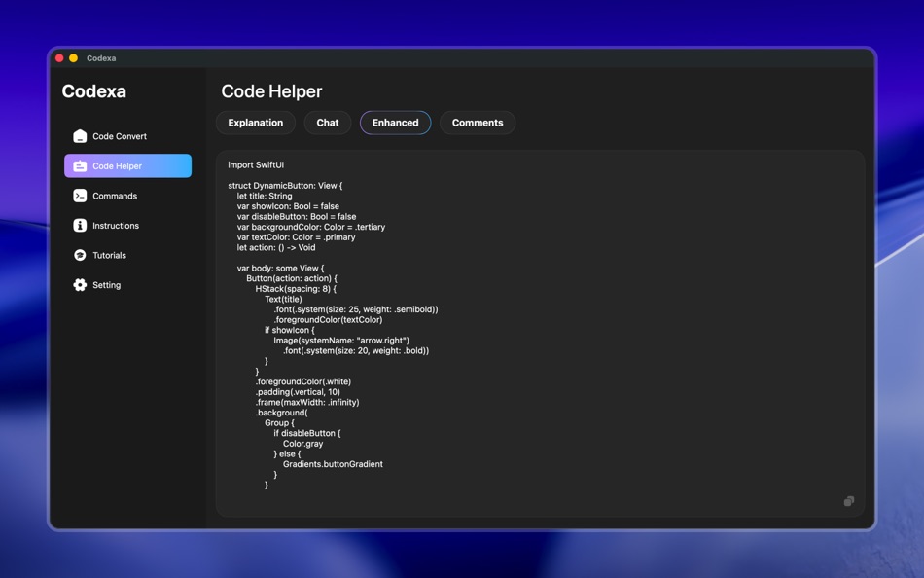Click the Codexa logo title in the sidebar
Screen dimensions: 924x578
coord(94,91)
